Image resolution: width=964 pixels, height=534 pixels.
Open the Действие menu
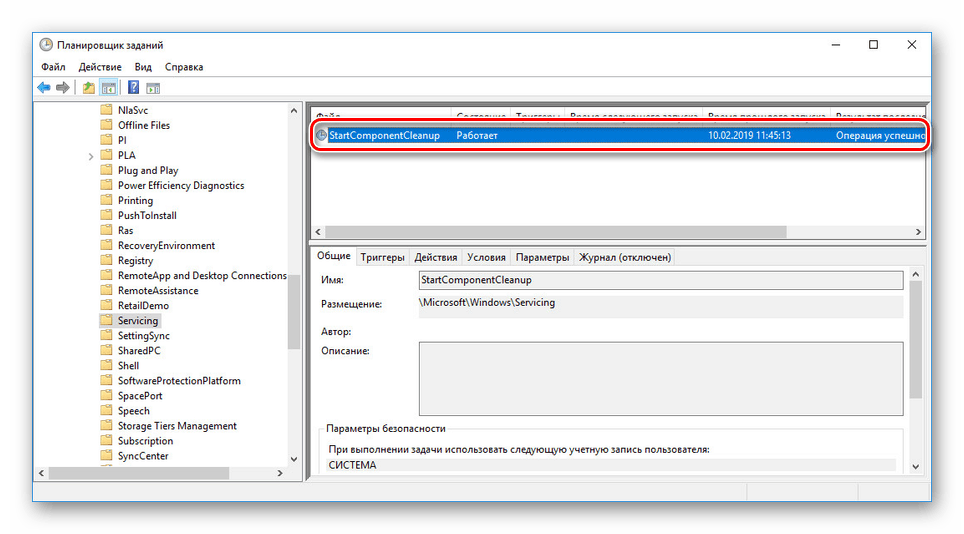100,67
